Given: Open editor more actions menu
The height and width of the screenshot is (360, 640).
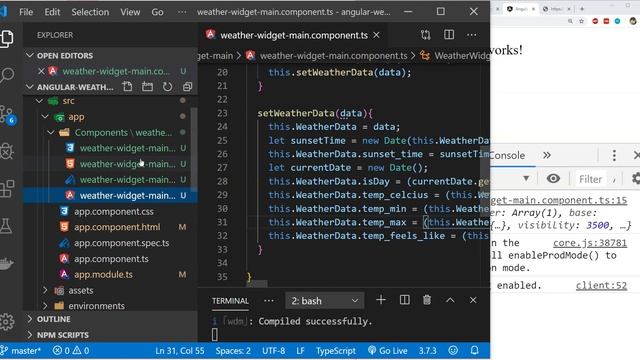Looking at the screenshot, I should click(x=472, y=35).
